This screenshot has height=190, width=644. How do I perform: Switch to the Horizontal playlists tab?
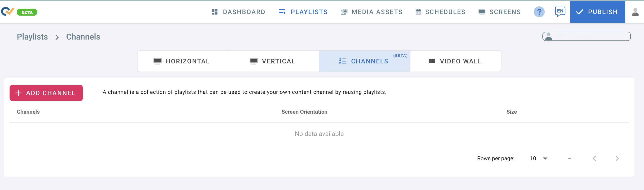coord(182,61)
